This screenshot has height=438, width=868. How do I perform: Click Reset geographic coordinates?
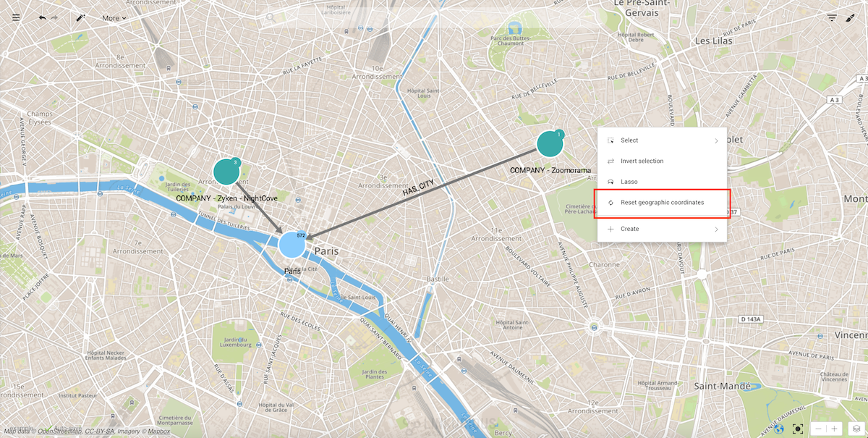662,203
